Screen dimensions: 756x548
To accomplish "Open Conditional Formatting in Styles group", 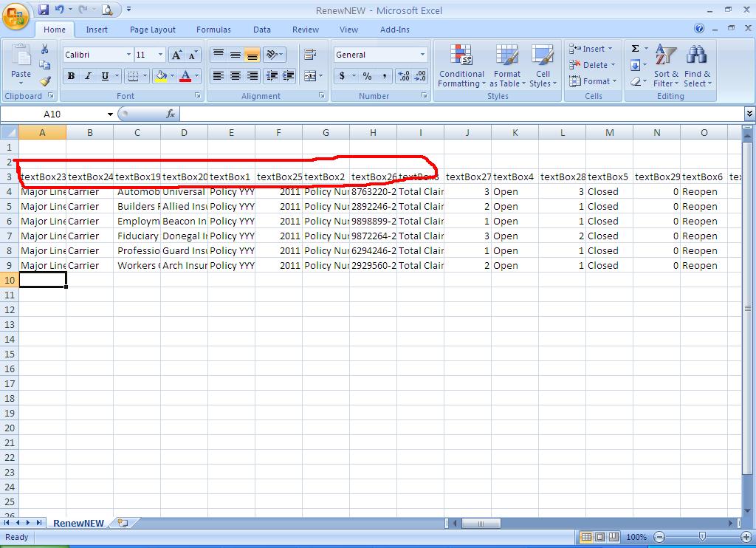I will tap(461, 66).
